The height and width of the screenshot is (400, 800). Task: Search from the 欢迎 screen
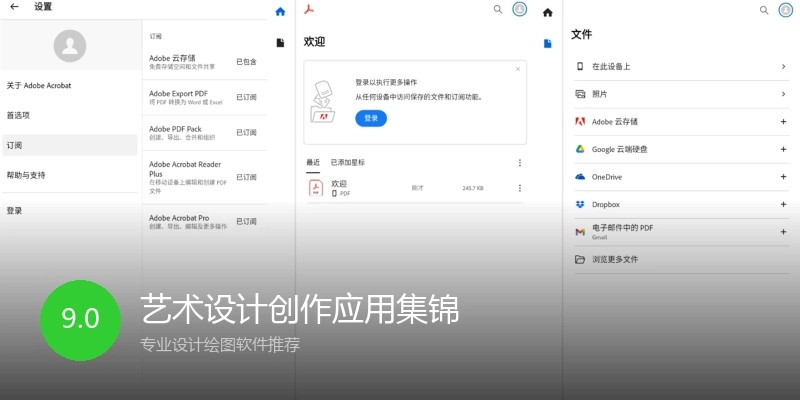coord(497,9)
